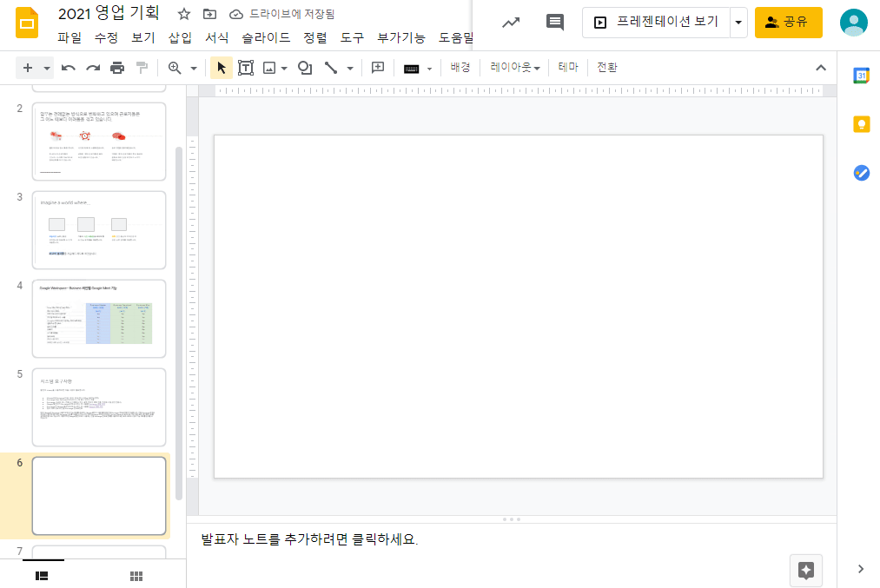This screenshot has height=588, width=880.
Task: Click the input tools keyboard icon
Action: point(412,69)
